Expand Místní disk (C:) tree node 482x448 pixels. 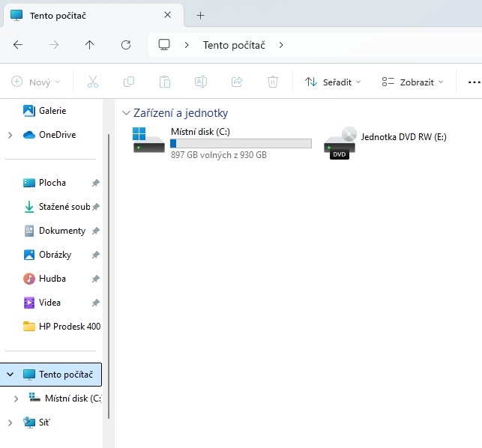16,399
